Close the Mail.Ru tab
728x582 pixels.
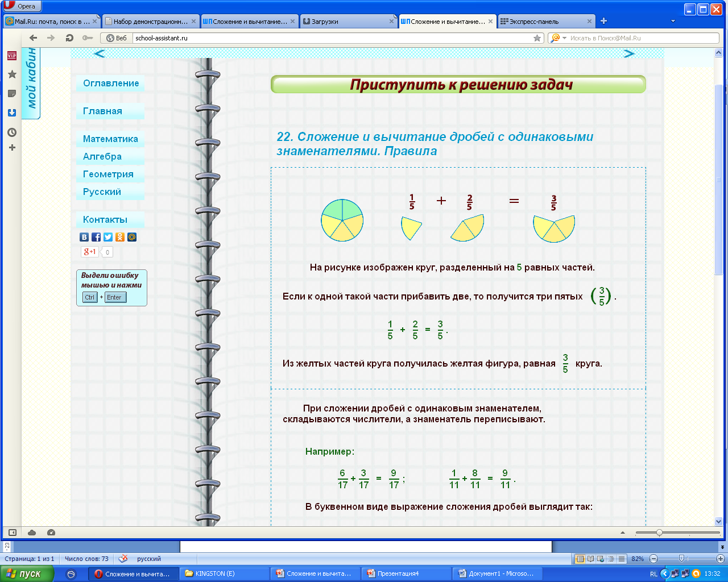point(95,22)
